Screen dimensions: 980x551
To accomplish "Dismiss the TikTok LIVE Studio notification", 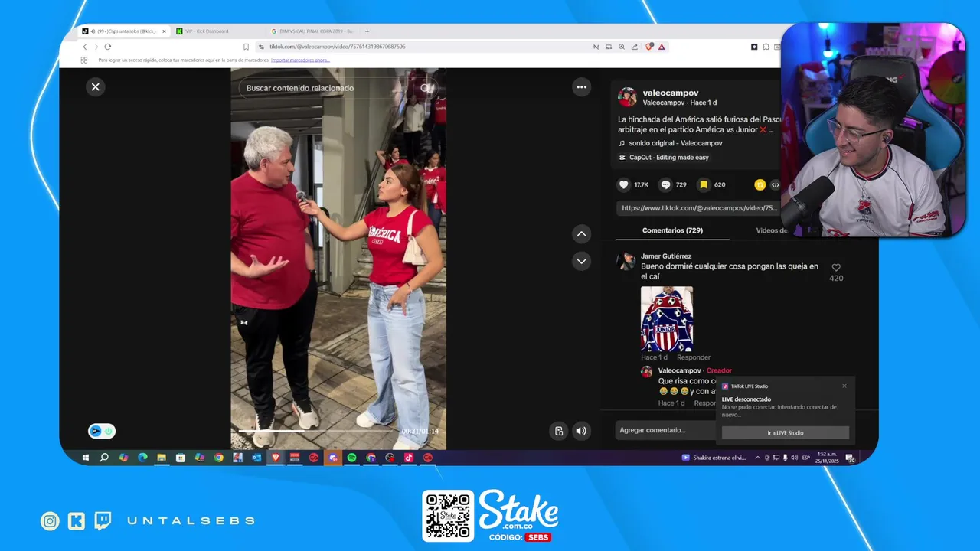I will click(x=844, y=386).
